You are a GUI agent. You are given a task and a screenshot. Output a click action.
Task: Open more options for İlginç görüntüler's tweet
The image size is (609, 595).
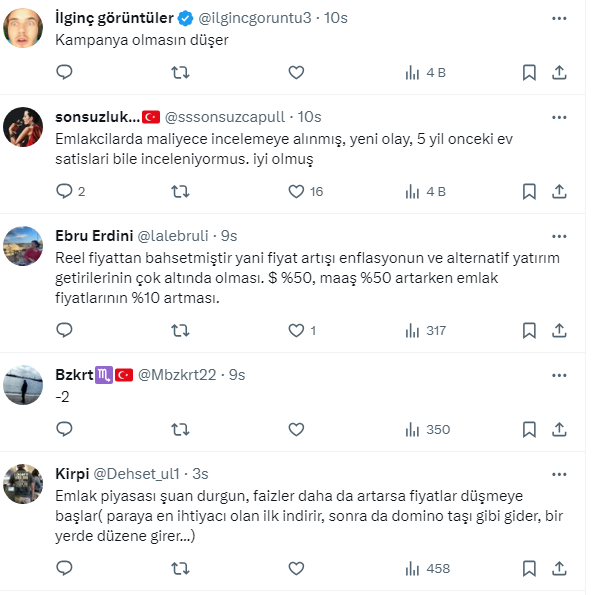560,16
